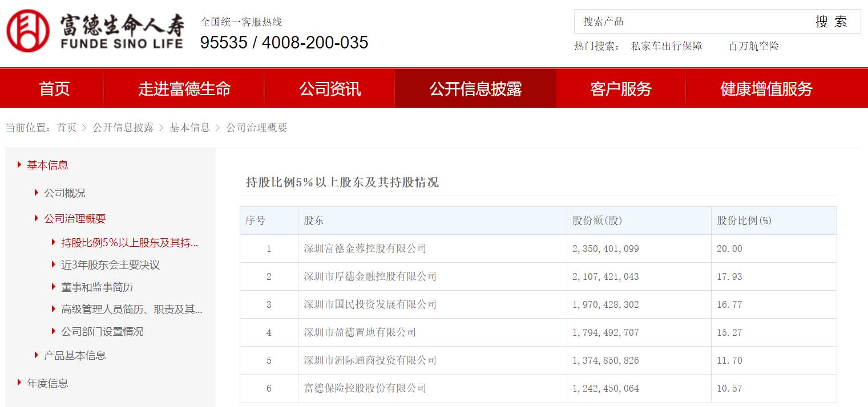Viewport: 868px width, 407px height.
Task: Click share amount 1,374,850,826
Action: pos(605,360)
